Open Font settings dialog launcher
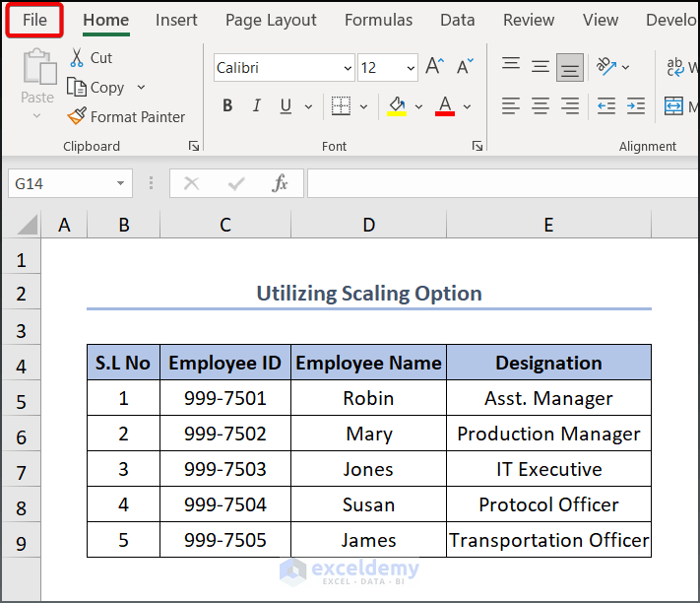 [477, 146]
